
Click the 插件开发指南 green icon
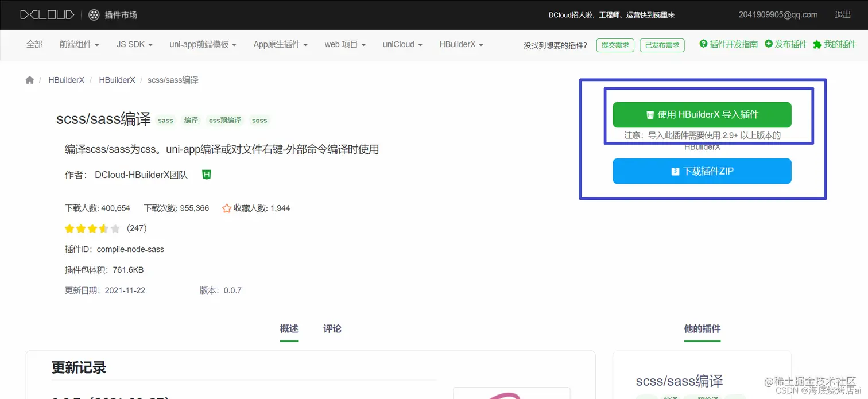(x=704, y=44)
